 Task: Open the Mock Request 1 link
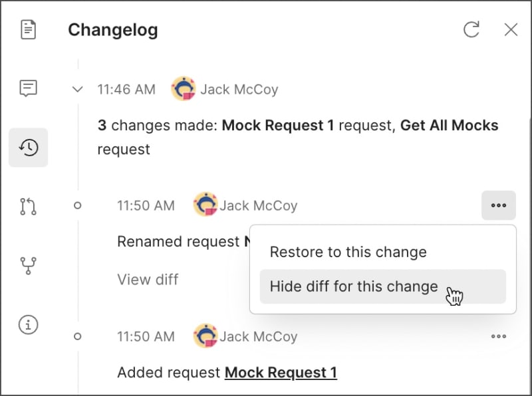click(x=281, y=373)
